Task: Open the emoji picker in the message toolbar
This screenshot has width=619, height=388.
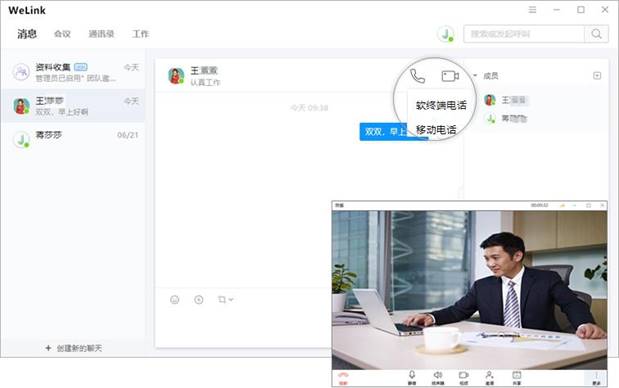Action: 174,300
